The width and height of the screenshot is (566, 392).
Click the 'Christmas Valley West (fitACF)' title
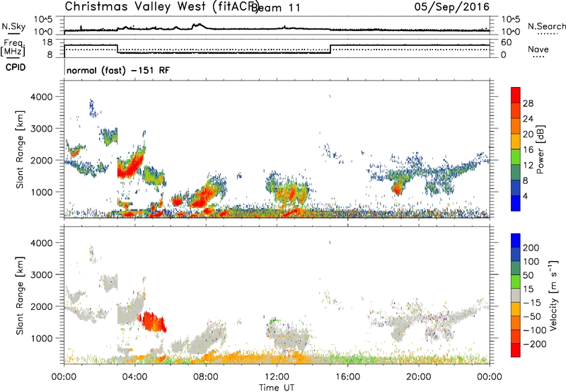tap(161, 6)
